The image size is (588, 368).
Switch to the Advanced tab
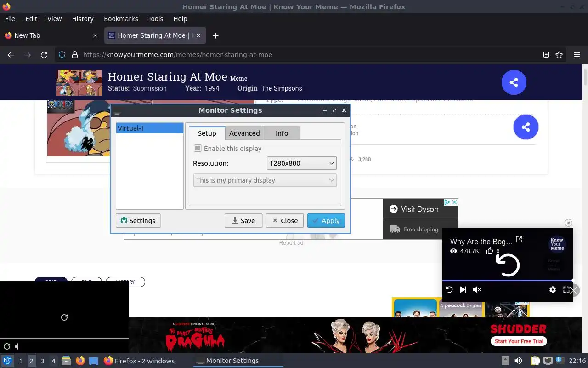(244, 133)
